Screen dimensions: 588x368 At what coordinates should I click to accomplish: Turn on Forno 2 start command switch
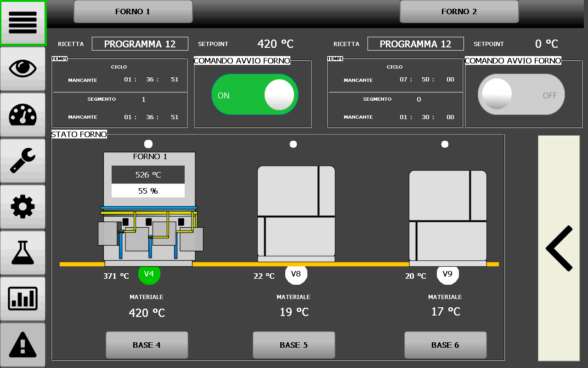pyautogui.click(x=521, y=94)
